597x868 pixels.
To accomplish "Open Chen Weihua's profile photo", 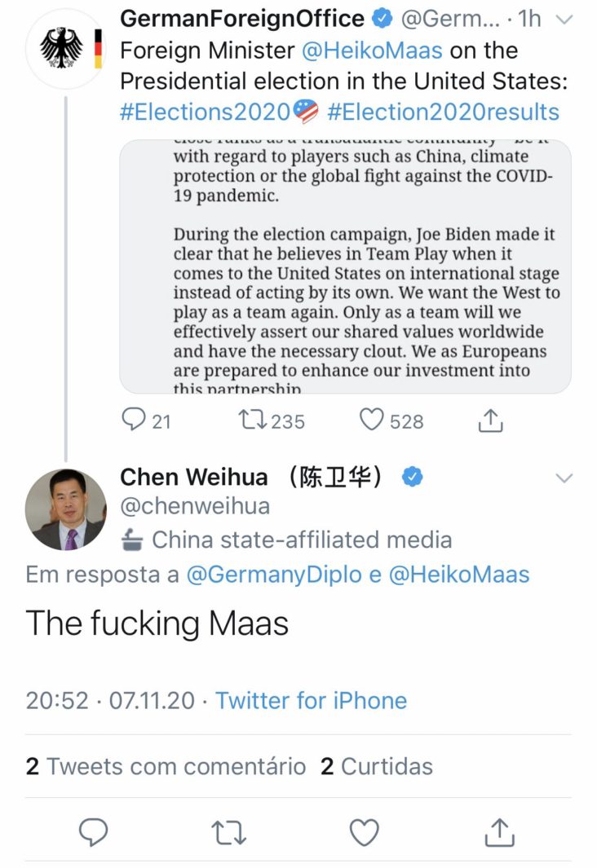I will coord(66,509).
